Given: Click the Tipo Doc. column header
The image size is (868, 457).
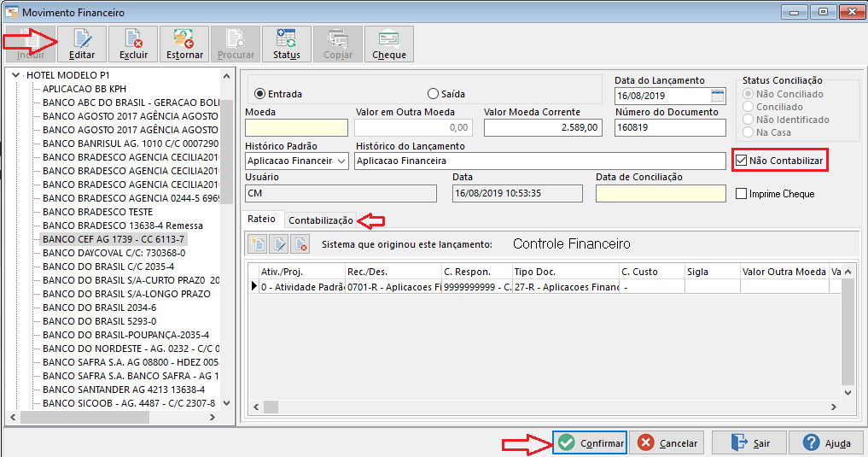Looking at the screenshot, I should (x=565, y=272).
